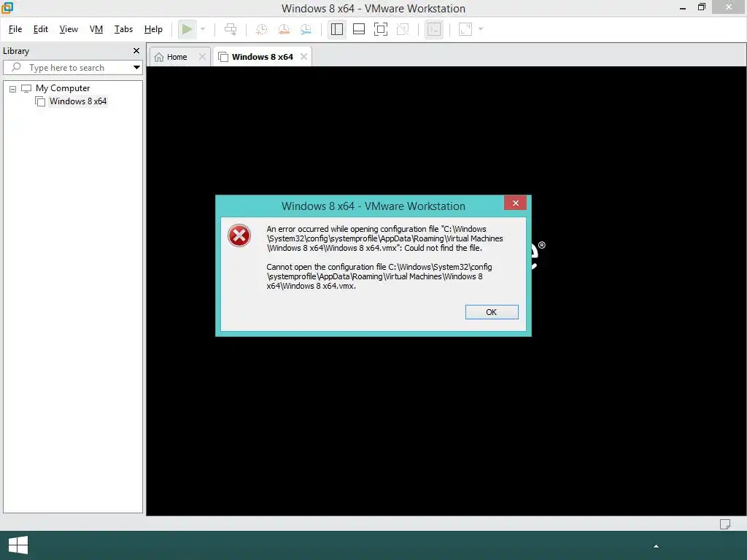Open the Edit menu
747x560 pixels.
tap(41, 29)
